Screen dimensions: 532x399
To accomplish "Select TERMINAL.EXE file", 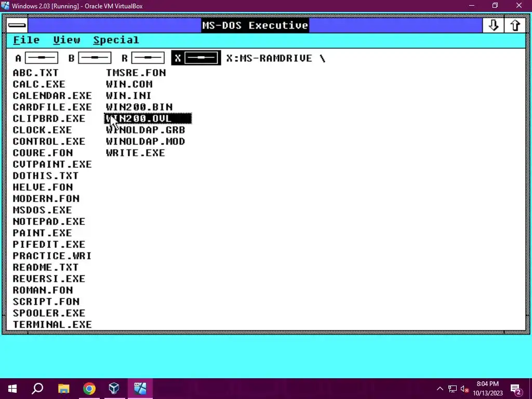I will click(x=52, y=325).
